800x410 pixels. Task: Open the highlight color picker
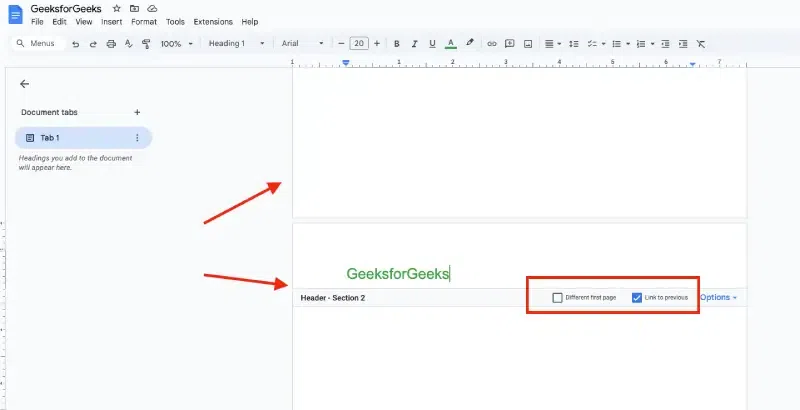click(x=470, y=43)
